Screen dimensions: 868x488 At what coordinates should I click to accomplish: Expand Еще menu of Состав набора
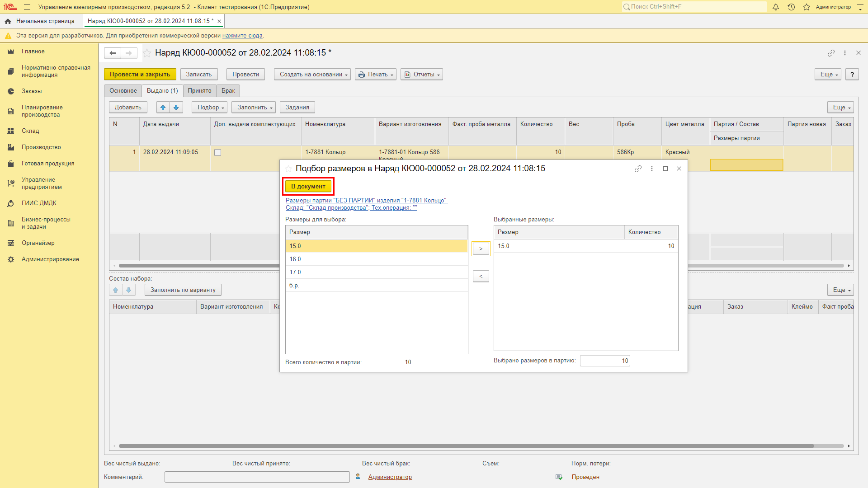[841, 290]
